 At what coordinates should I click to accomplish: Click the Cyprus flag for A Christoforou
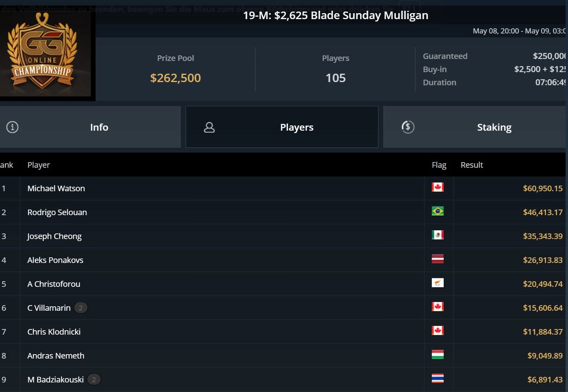pos(437,283)
